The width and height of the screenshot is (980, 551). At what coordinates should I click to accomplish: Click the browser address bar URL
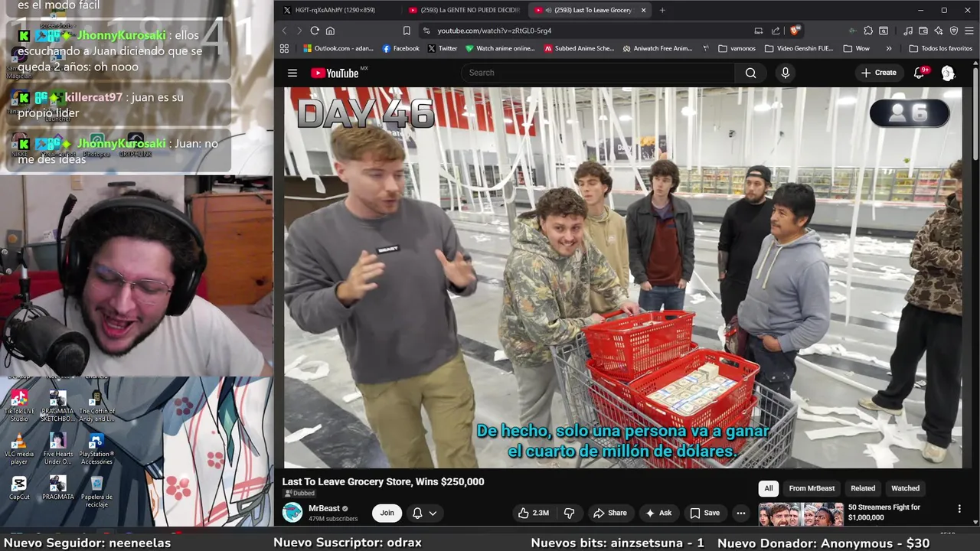(x=495, y=31)
